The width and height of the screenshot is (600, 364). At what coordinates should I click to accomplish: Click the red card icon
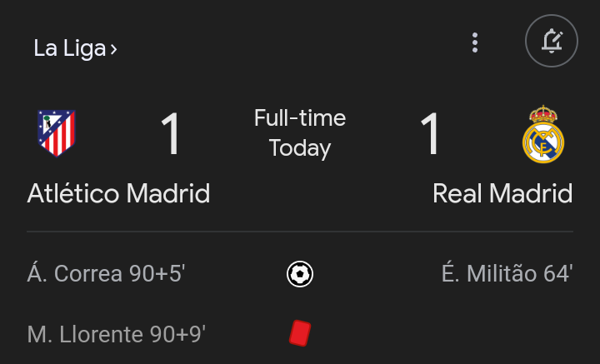[x=300, y=333]
